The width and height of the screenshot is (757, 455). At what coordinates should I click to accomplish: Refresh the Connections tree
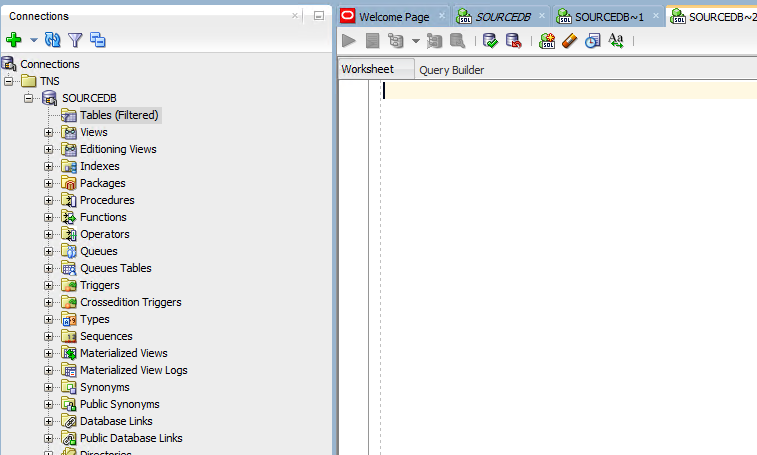[53, 40]
